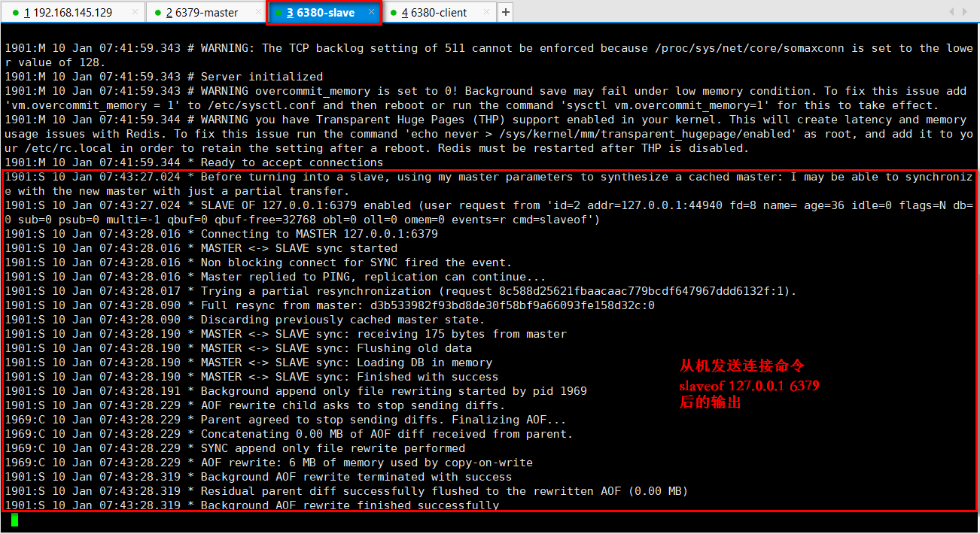Click the 'Flushing old data' line
This screenshot has height=534, width=980.
click(x=239, y=348)
